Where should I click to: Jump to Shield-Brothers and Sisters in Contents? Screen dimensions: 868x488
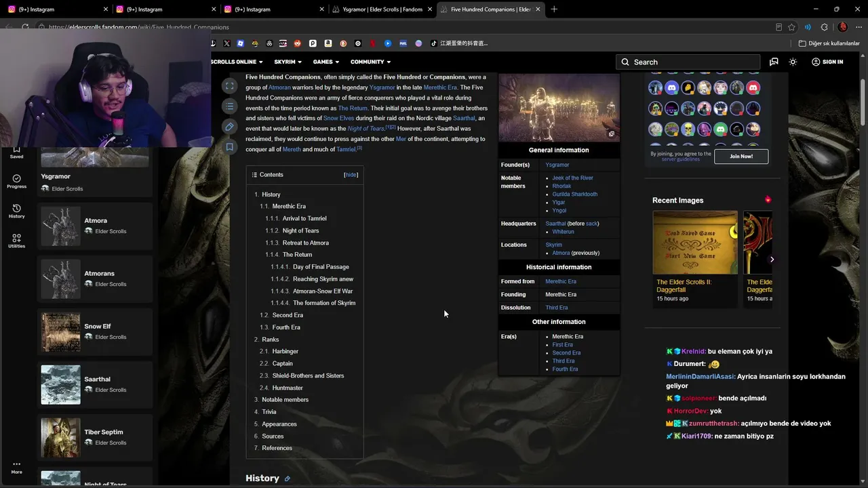(x=308, y=375)
